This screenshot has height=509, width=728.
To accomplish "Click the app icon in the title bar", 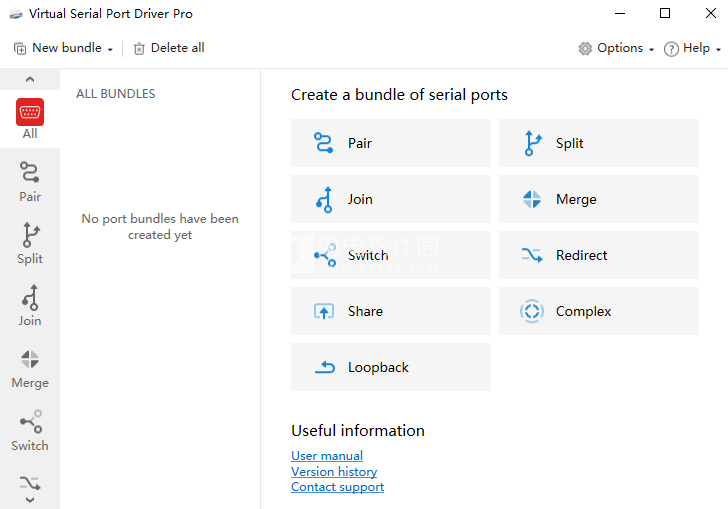I will tap(16, 14).
